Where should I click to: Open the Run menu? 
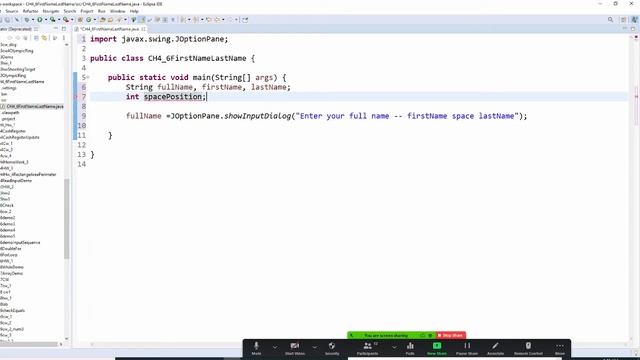click(x=102, y=11)
